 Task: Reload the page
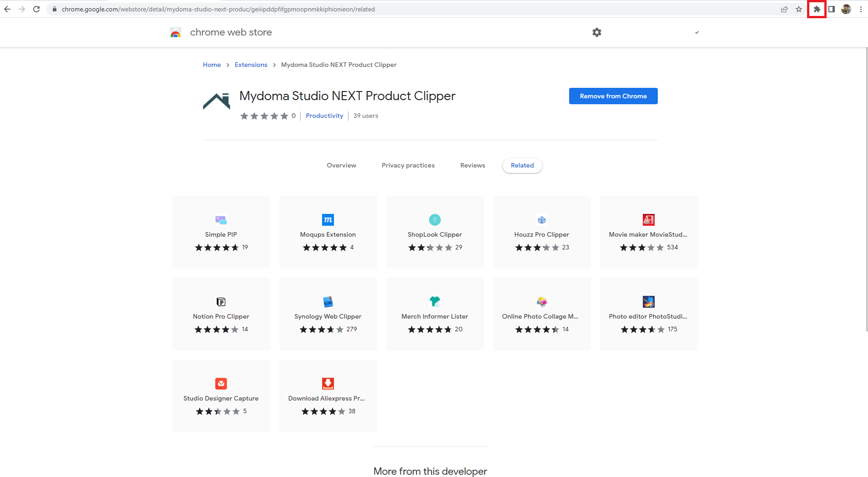point(36,9)
